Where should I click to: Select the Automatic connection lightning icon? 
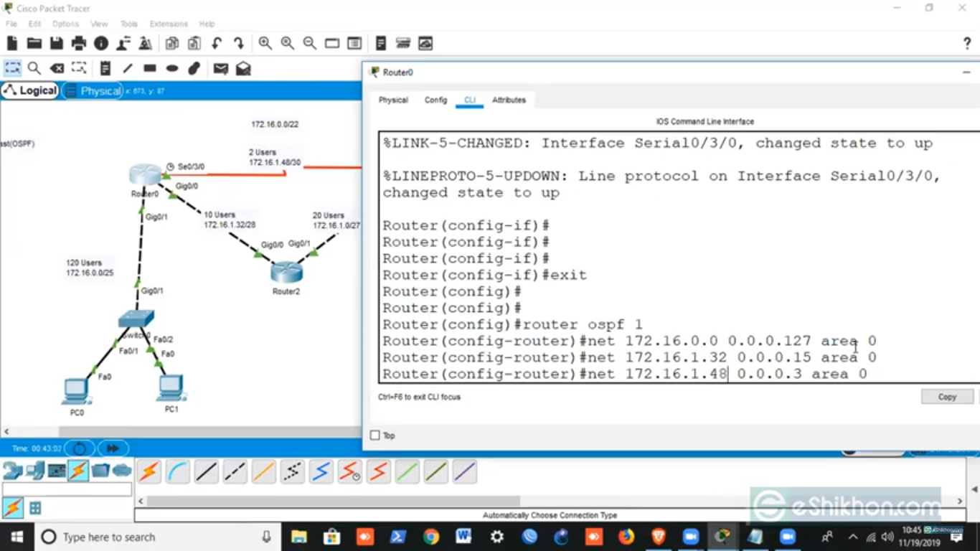149,471
